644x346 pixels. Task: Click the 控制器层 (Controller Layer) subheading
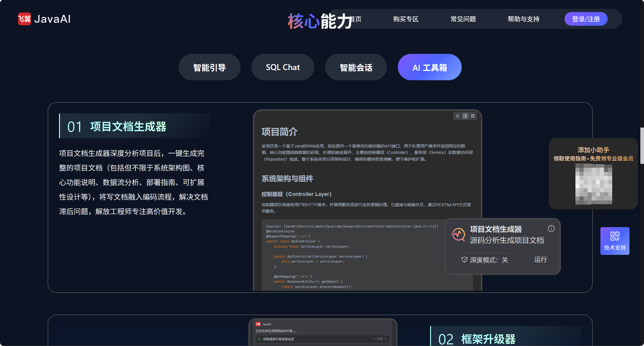click(x=297, y=194)
